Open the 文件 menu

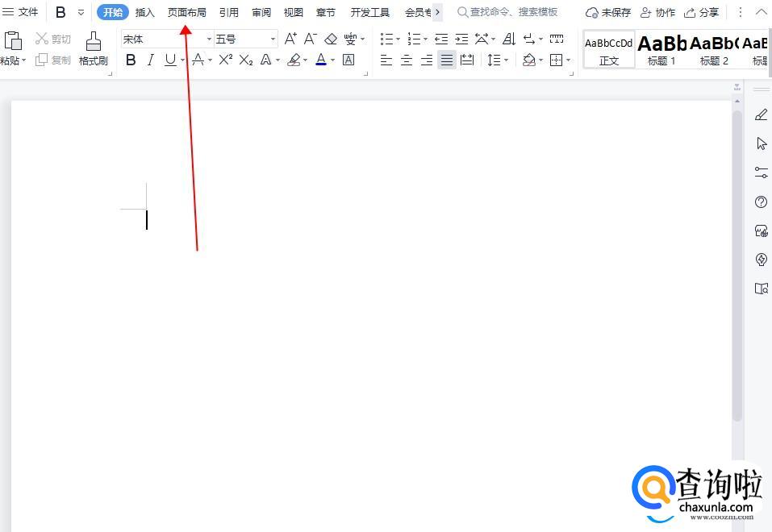21,12
